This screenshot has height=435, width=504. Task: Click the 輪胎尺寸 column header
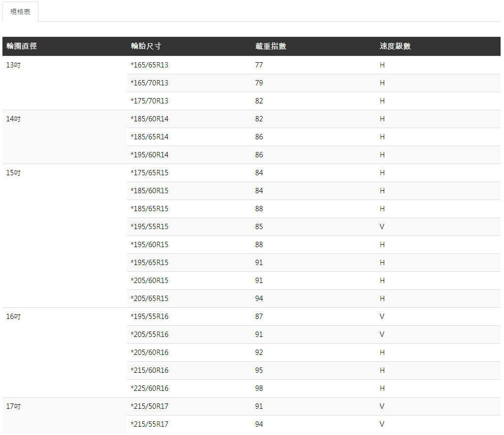pos(146,46)
